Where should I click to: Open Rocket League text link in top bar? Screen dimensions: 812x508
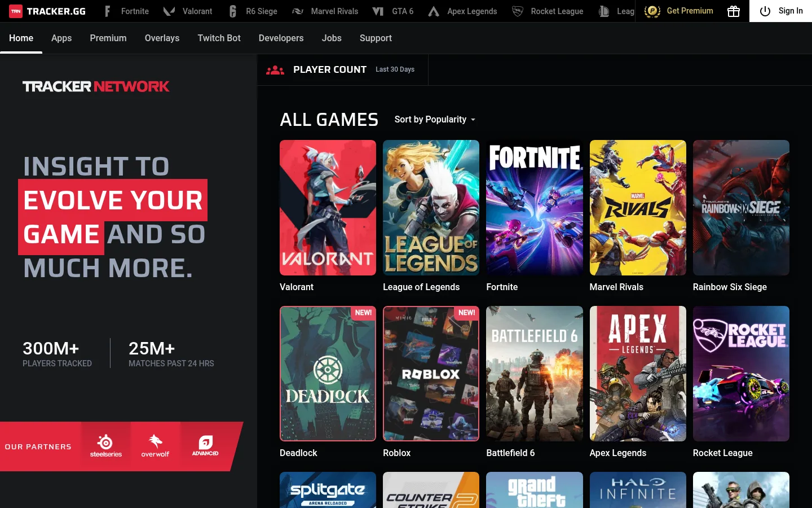(x=557, y=11)
